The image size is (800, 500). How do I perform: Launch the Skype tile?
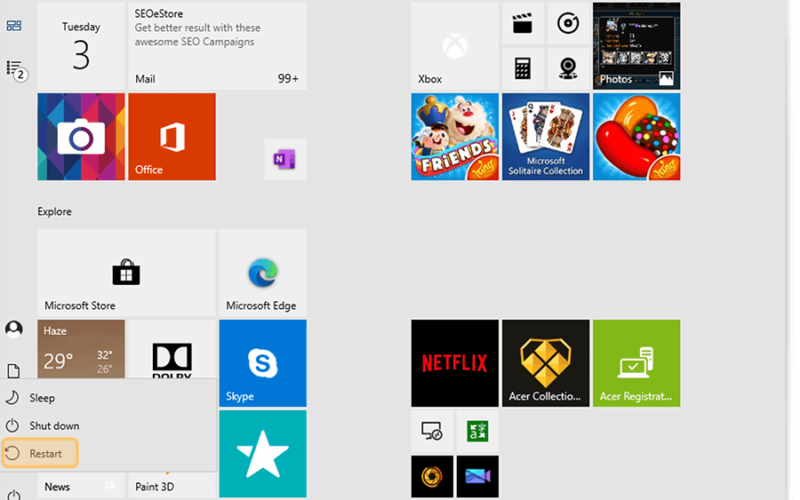point(263,363)
